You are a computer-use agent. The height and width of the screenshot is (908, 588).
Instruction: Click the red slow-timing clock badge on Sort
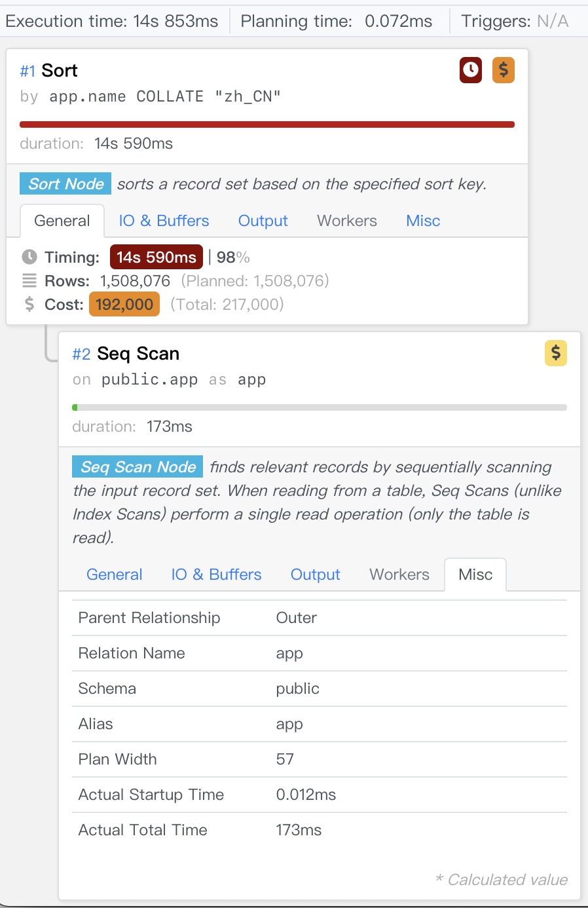point(470,70)
